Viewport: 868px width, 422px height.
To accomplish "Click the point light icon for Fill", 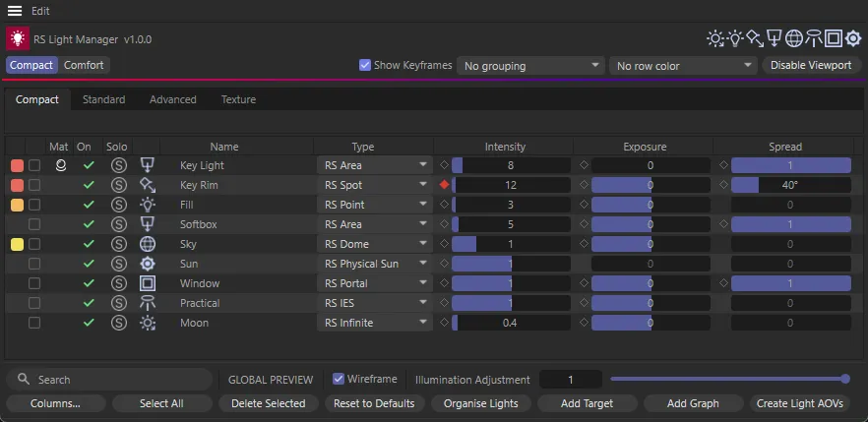I will (x=148, y=205).
